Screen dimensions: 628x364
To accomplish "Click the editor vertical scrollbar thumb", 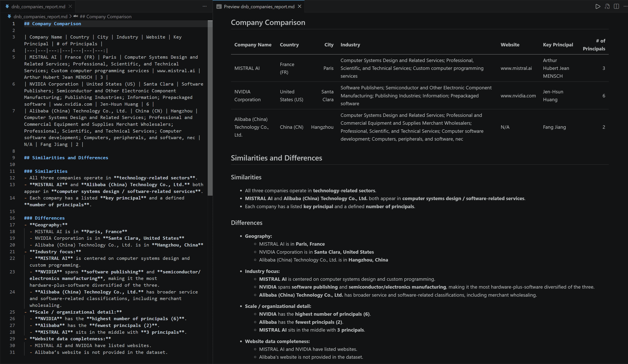I will tap(210, 108).
